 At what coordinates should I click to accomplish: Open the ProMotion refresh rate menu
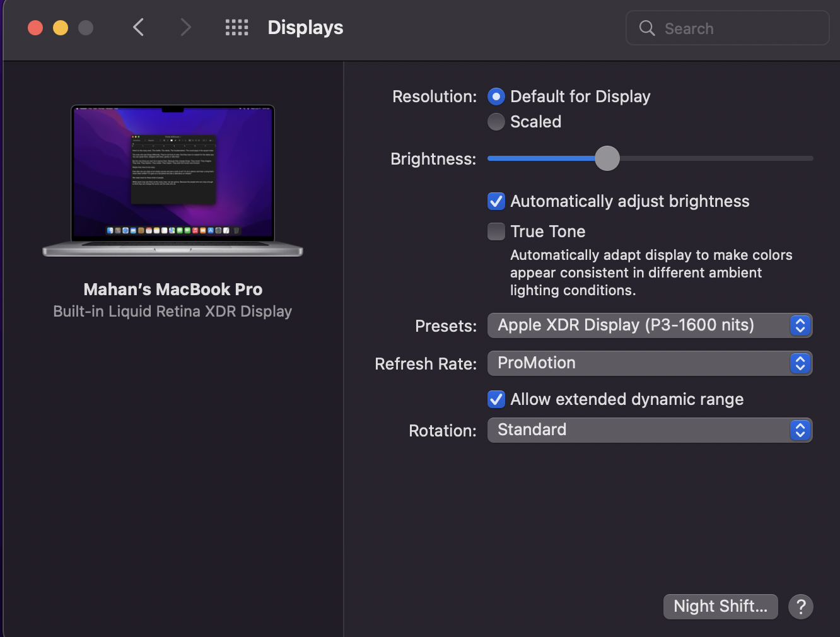pos(637,363)
